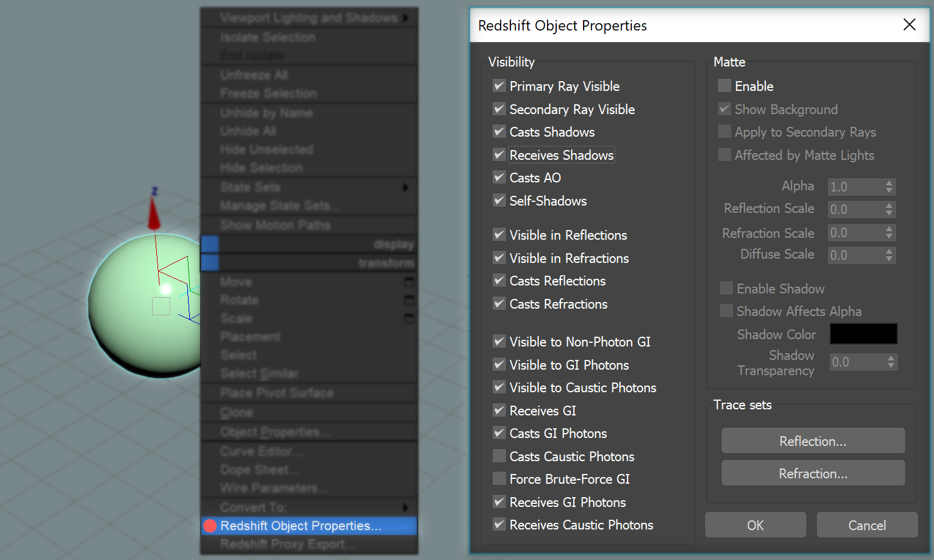Open the black Shadow Color swatch

(863, 334)
